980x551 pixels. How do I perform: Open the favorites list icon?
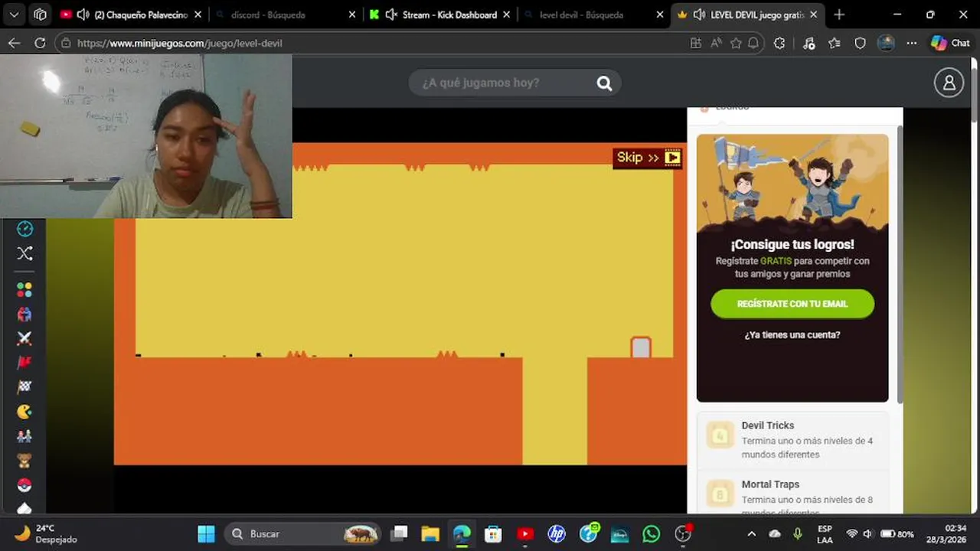[835, 44]
